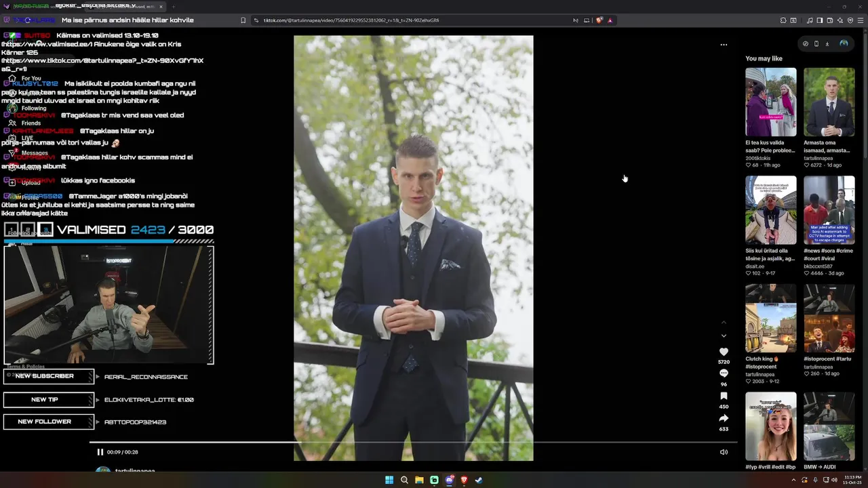Open the Windows Start menu
868x488 pixels.
389,480
